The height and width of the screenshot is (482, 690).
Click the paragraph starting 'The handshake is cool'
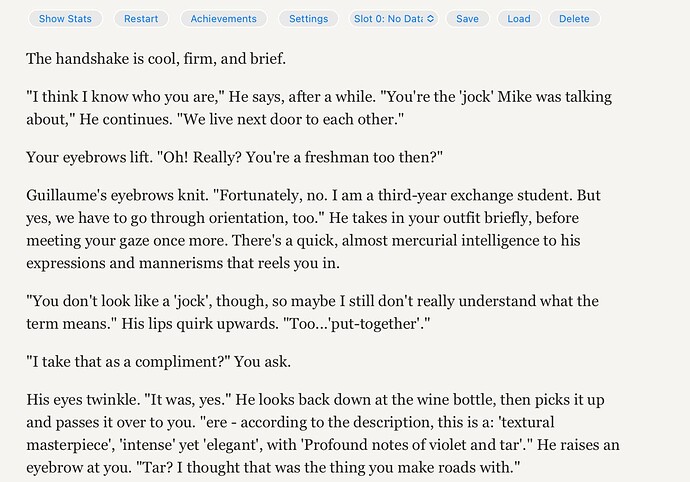coord(156,59)
